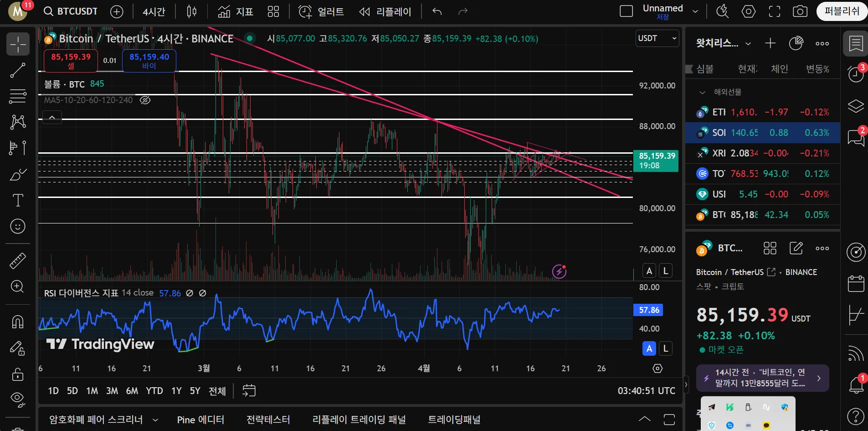Select the crosshair cursor tool
This screenshot has width=868, height=431.
click(18, 44)
